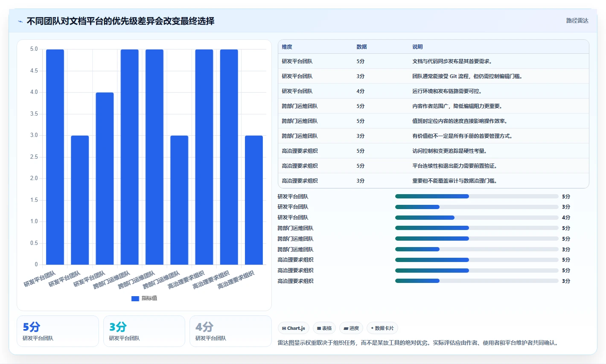
Task: Click the 说明 table column header
Action: (417, 47)
